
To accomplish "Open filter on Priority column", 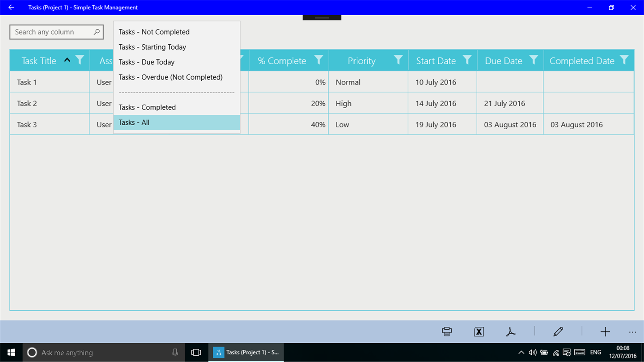I will click(398, 60).
